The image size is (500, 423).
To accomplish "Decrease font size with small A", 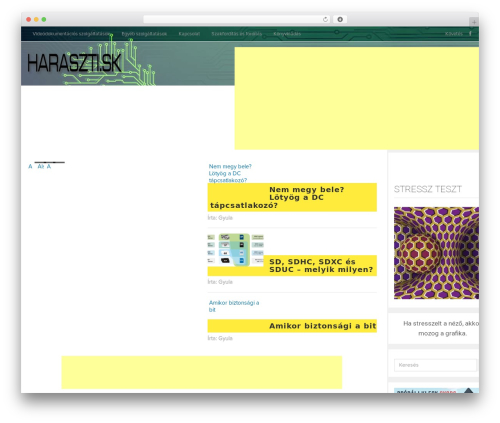I will [x=30, y=166].
